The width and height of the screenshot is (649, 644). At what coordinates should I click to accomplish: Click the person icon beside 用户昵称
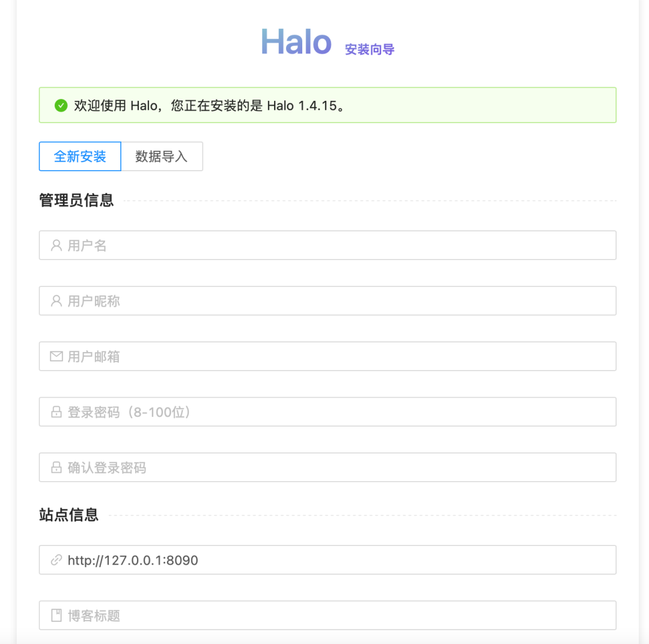56,300
